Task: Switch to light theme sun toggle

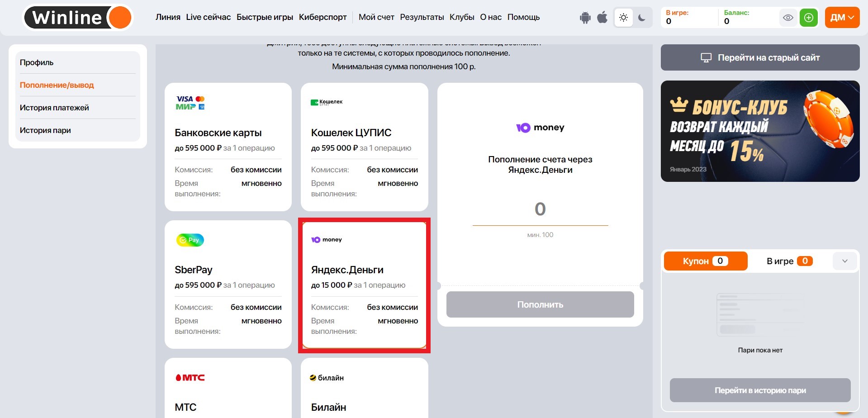Action: pyautogui.click(x=623, y=18)
